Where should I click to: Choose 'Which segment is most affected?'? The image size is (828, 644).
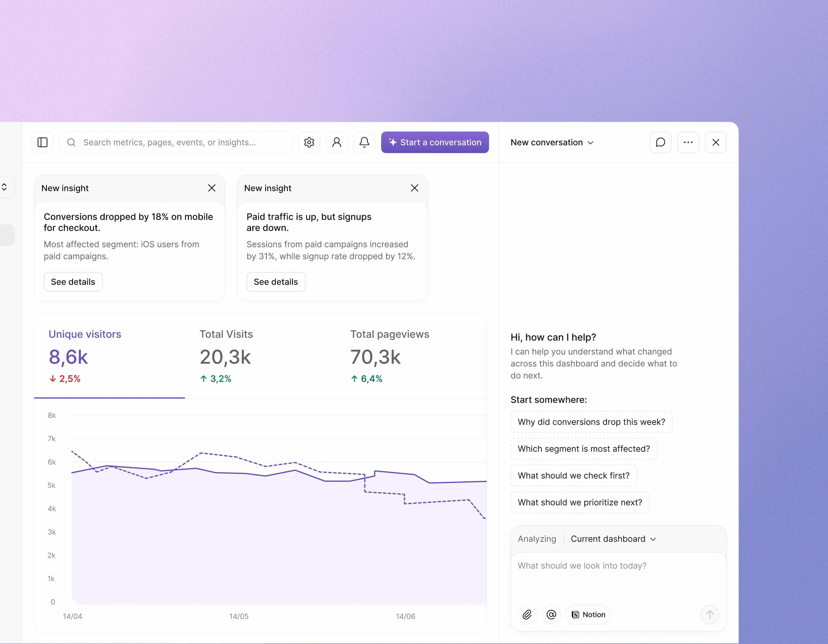[x=584, y=449]
